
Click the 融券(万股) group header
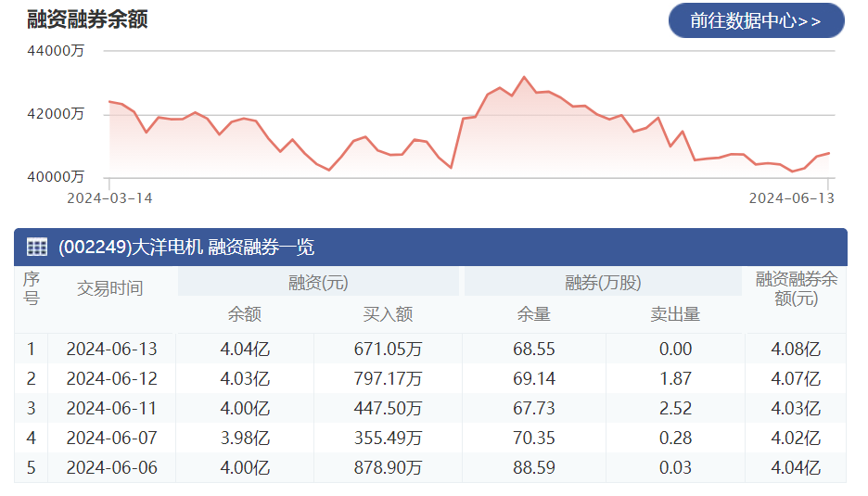[603, 283]
